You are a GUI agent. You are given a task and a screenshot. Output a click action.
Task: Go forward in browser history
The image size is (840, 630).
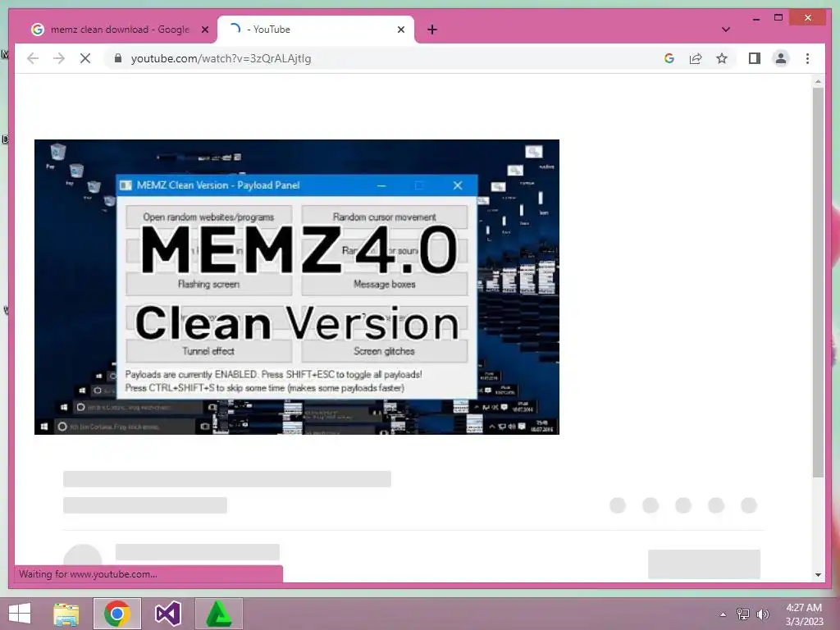pos(59,58)
